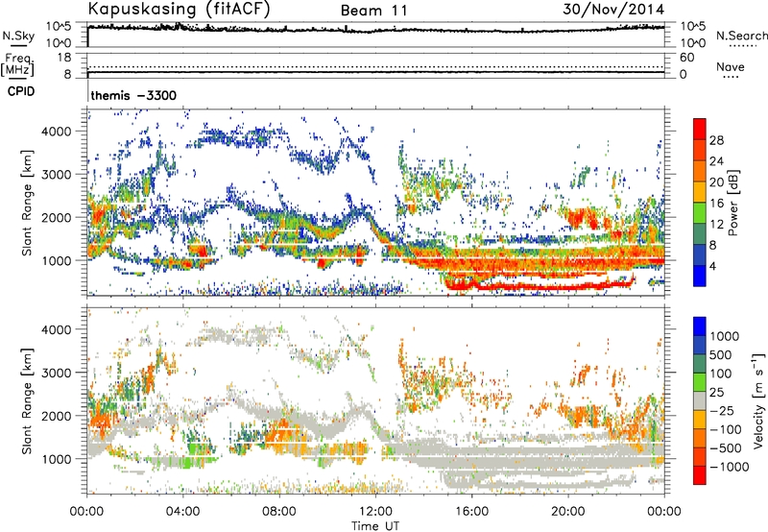Click the '-1000' velocity colorbar label
This screenshot has height=532, width=768.
pos(729,467)
